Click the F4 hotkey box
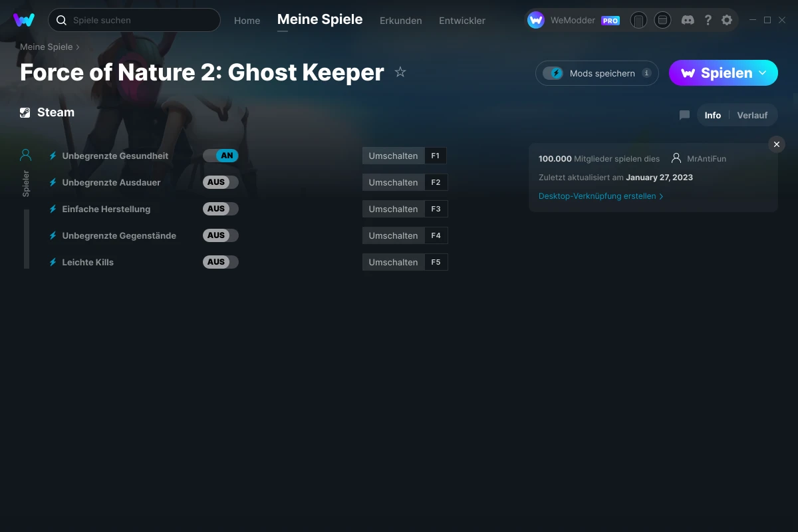This screenshot has height=532, width=798. click(x=436, y=235)
